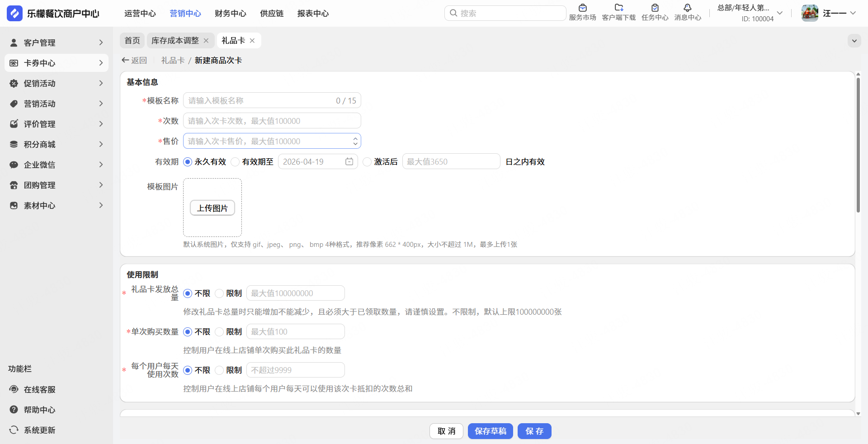This screenshot has height=444, width=868.
Task: Select the 激活后 radio option
Action: pos(367,162)
